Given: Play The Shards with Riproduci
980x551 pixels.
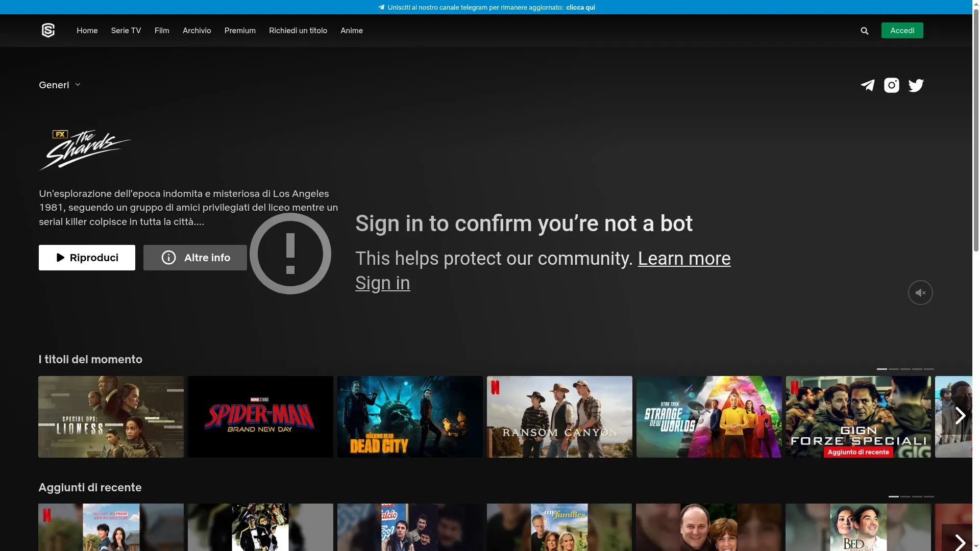Looking at the screenshot, I should pos(87,258).
